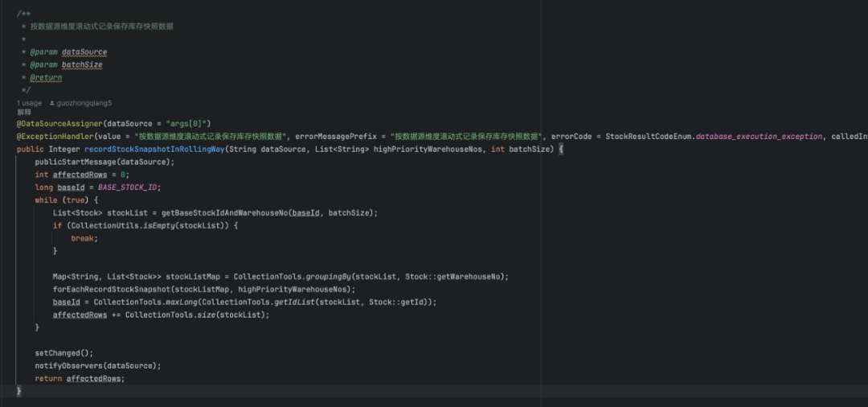This screenshot has height=407, width=868.
Task: Click the 'public' keyword of the method
Action: [30, 150]
